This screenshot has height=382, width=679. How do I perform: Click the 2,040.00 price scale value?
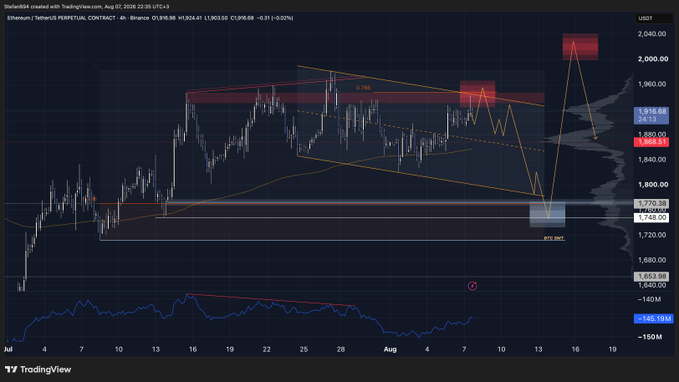(652, 34)
